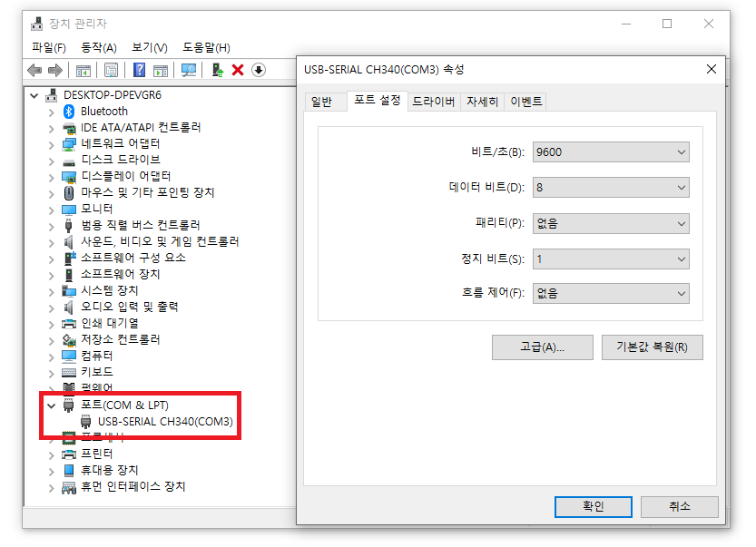Open the 보기(V) menu
The width and height of the screenshot is (756, 547).
pos(150,48)
